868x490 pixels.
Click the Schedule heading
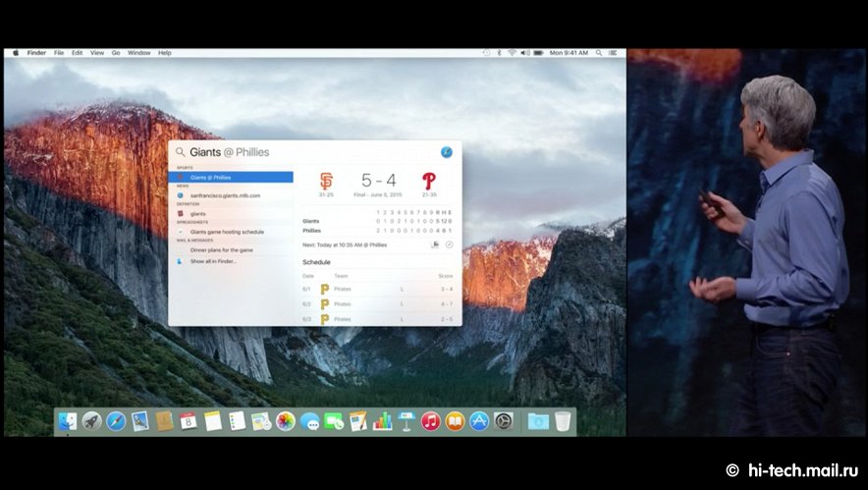[x=316, y=262]
